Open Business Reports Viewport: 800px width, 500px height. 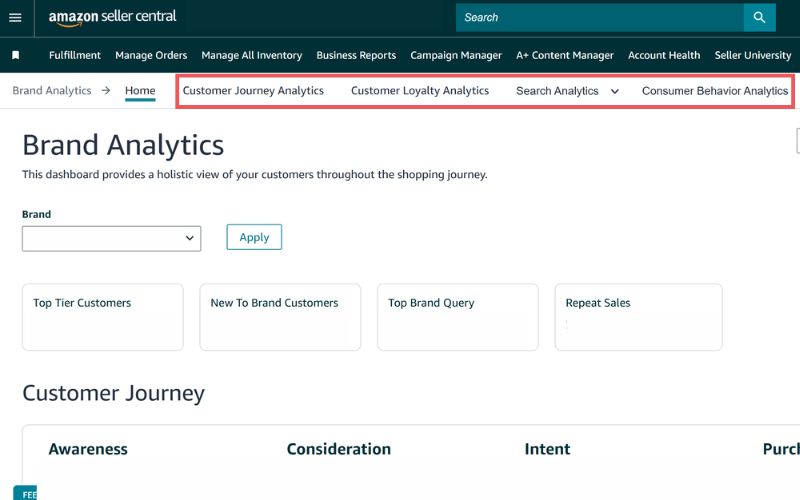(x=356, y=55)
